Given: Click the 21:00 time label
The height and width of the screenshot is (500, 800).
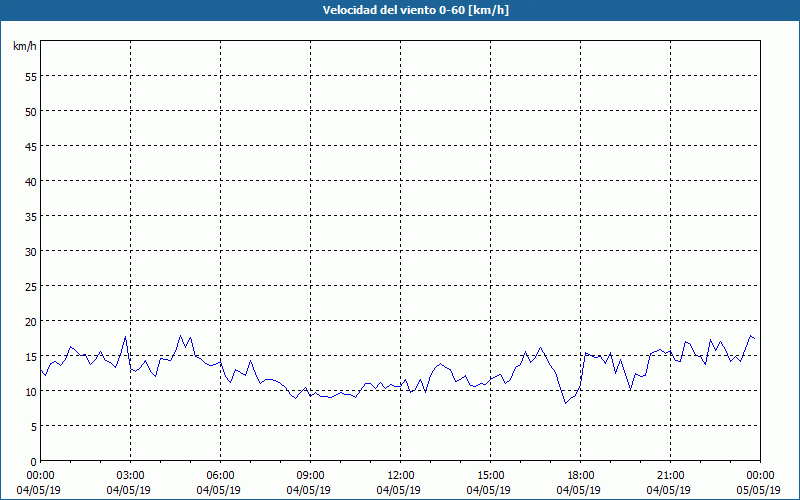Looking at the screenshot, I should click(670, 476).
